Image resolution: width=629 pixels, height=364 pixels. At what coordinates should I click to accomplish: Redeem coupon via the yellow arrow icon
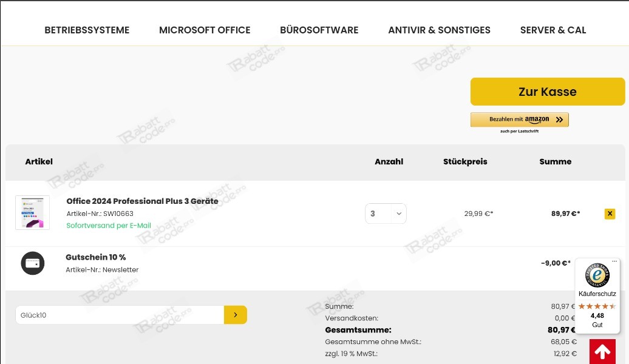point(236,315)
